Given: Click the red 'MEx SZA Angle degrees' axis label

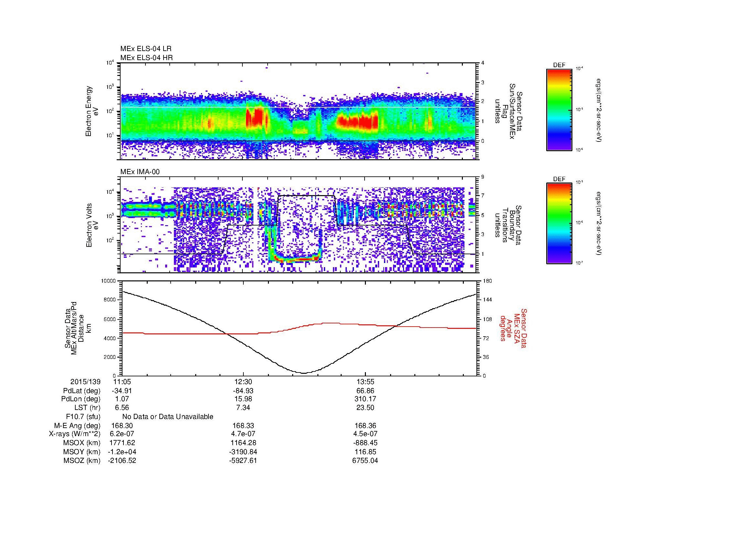Looking at the screenshot, I should click(513, 328).
